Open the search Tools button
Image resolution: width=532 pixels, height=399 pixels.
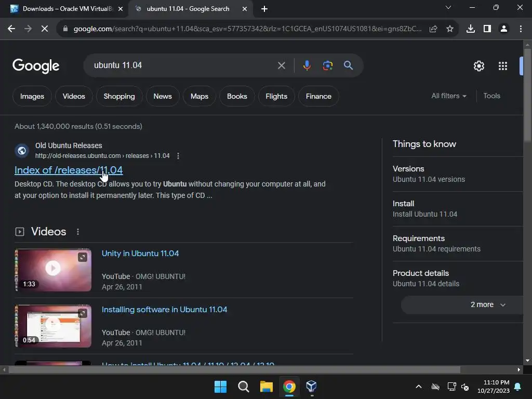click(x=491, y=96)
